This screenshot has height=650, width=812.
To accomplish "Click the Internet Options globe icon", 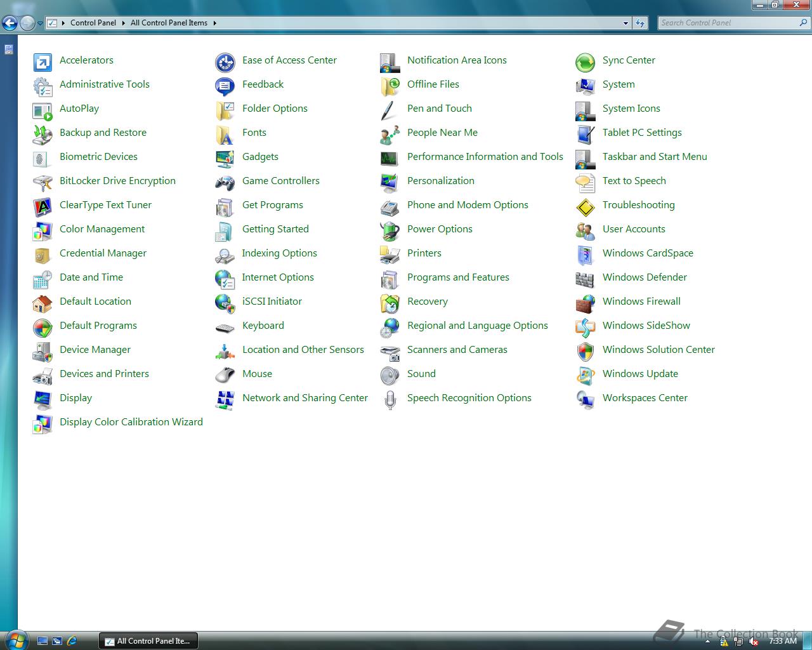I will 225,279.
